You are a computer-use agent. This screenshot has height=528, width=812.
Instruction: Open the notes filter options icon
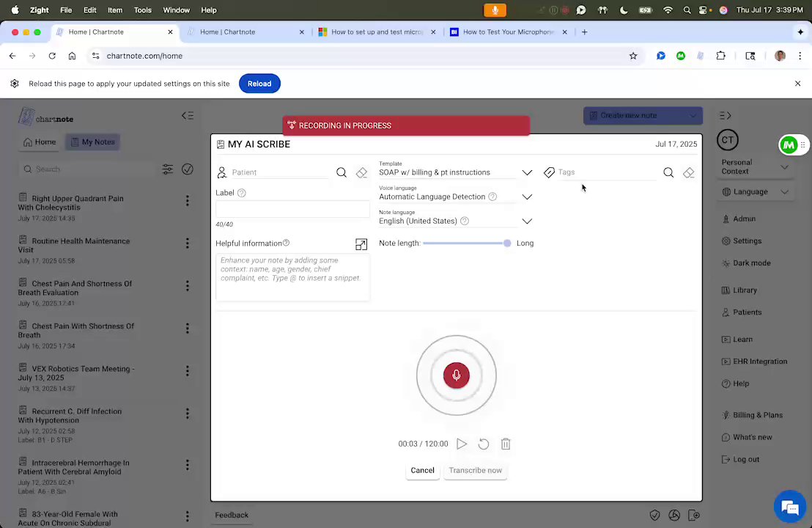(167, 169)
